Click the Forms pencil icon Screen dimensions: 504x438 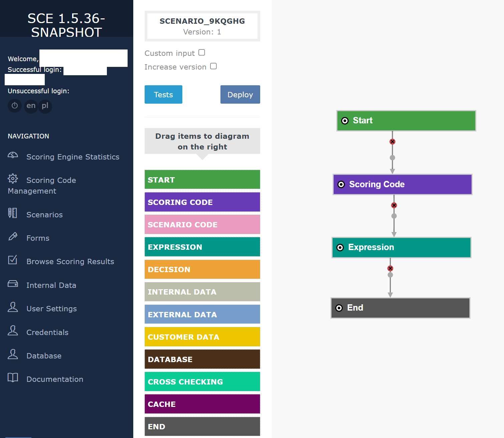(x=13, y=237)
